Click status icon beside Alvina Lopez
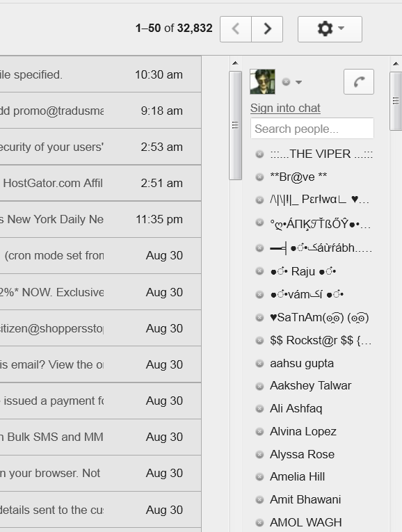 (x=259, y=432)
